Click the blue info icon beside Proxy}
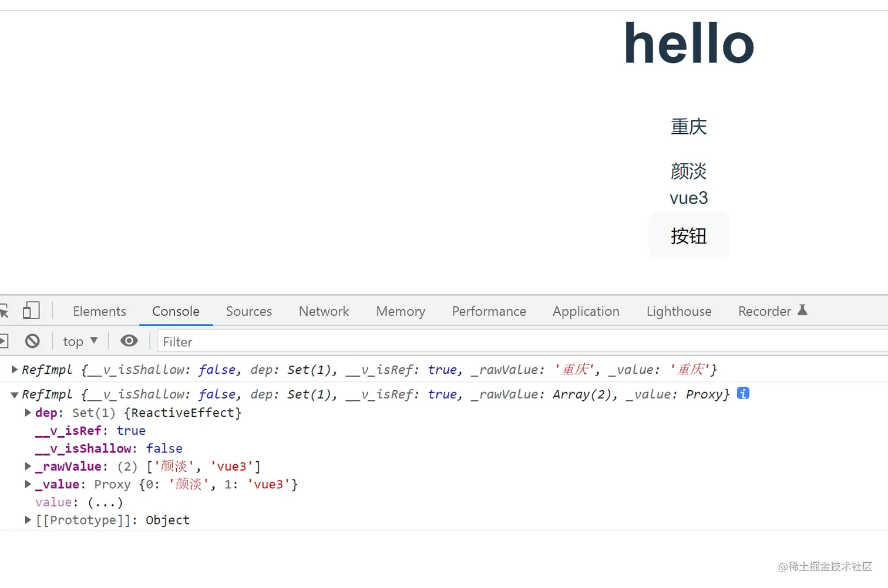This screenshot has width=888, height=588. click(743, 394)
